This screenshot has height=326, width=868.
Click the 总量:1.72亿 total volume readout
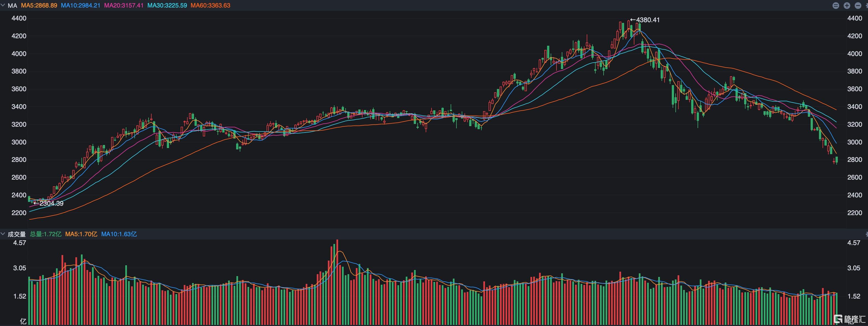click(46, 234)
